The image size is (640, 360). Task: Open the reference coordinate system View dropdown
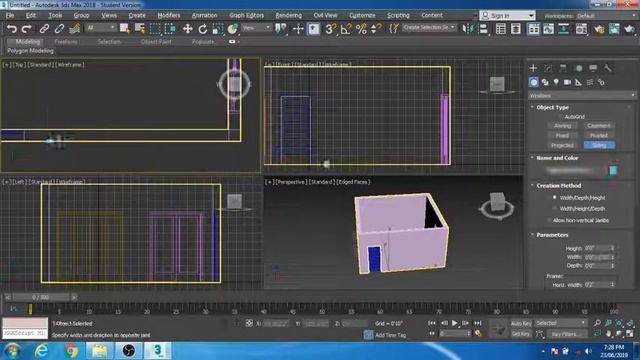[256, 28]
